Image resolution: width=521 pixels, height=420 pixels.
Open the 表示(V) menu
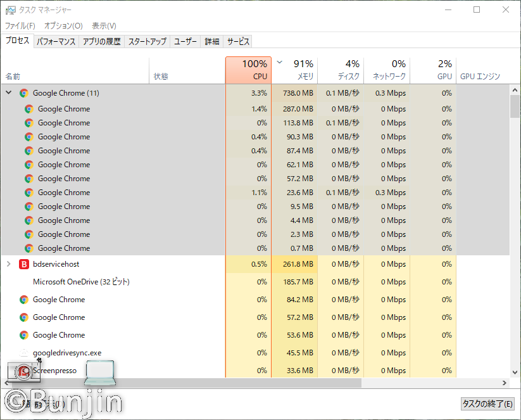(x=104, y=25)
